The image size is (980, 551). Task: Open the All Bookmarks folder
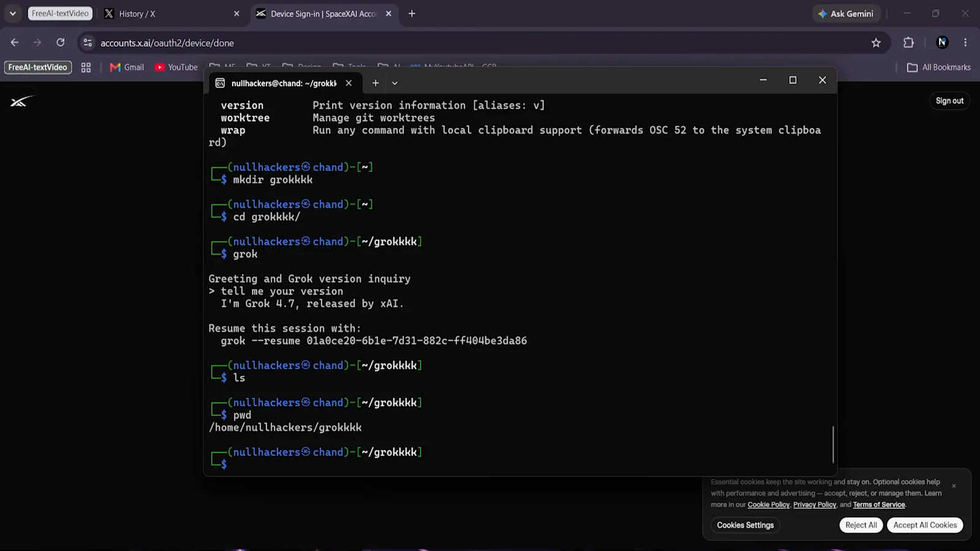tap(939, 67)
